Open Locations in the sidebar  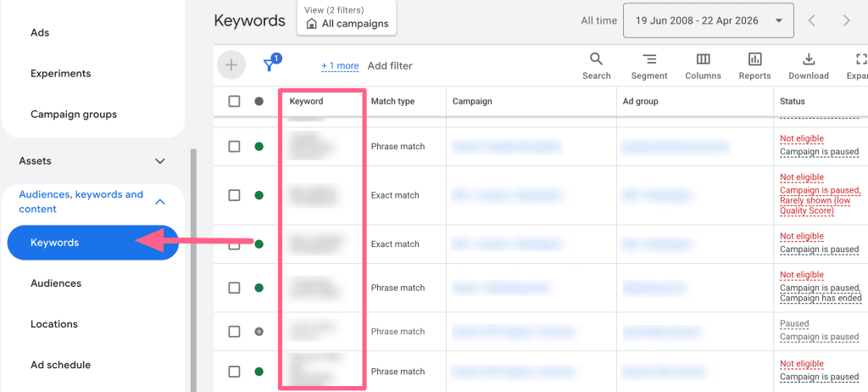53,324
